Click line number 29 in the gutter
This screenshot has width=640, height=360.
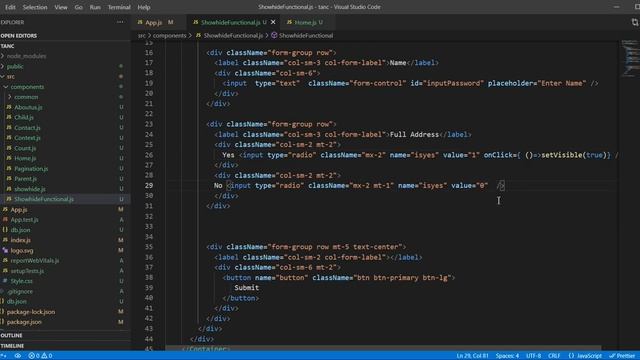pyautogui.click(x=149, y=186)
